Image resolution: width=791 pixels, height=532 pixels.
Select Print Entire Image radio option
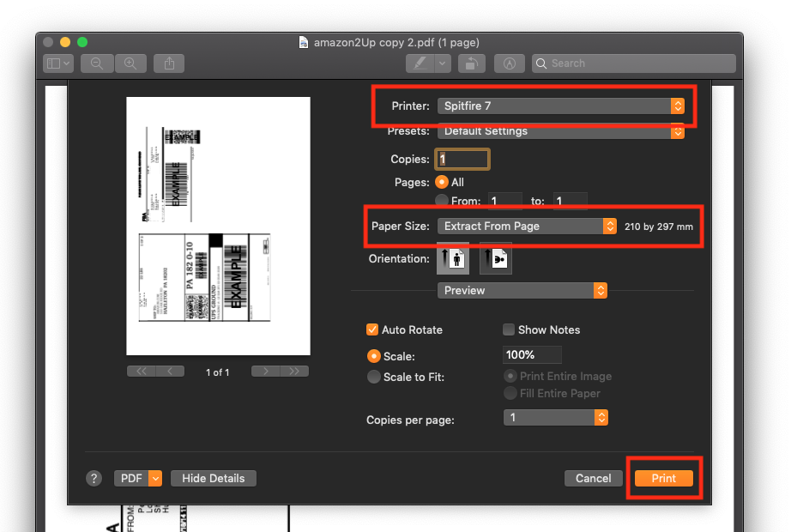(x=510, y=376)
